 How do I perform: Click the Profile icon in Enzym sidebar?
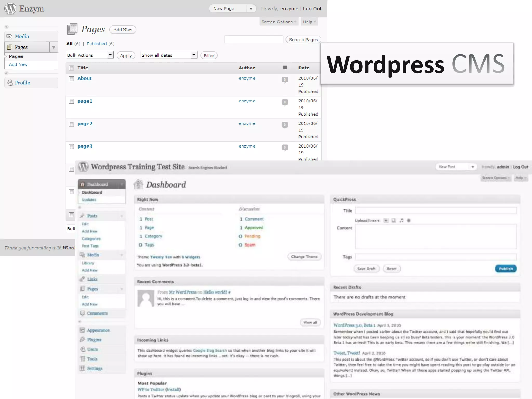(10, 83)
